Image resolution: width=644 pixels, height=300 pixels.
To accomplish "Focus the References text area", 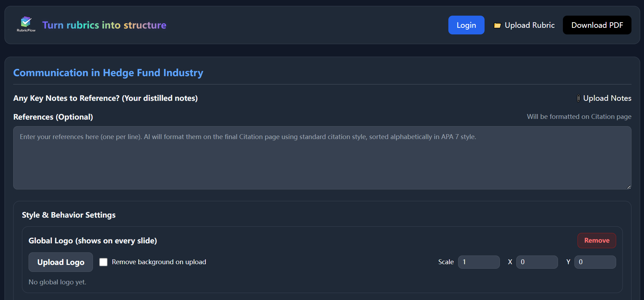I will pos(322,158).
